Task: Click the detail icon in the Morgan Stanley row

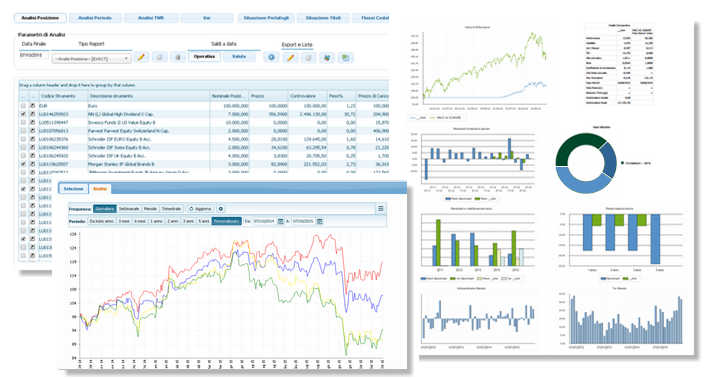Action: [x=33, y=164]
